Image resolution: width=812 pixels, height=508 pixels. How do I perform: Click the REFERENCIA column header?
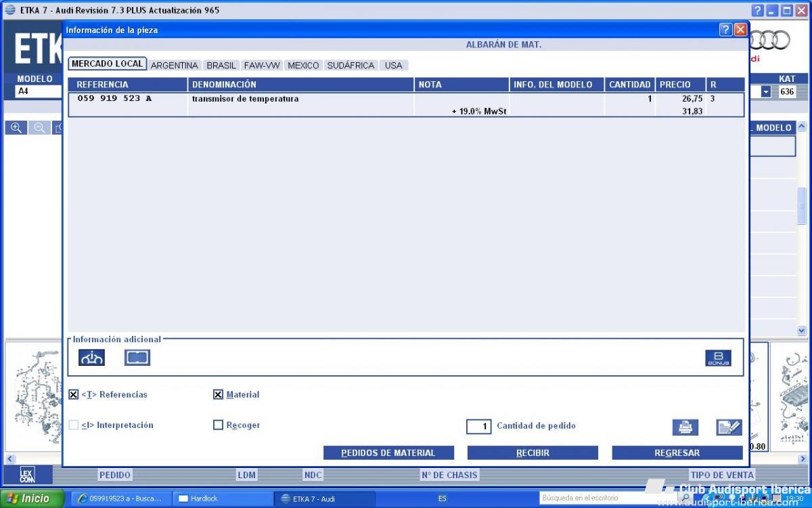pyautogui.click(x=128, y=85)
